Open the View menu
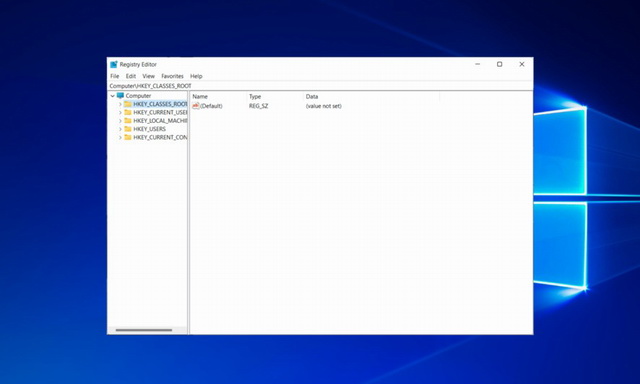The image size is (640, 384). (x=148, y=76)
